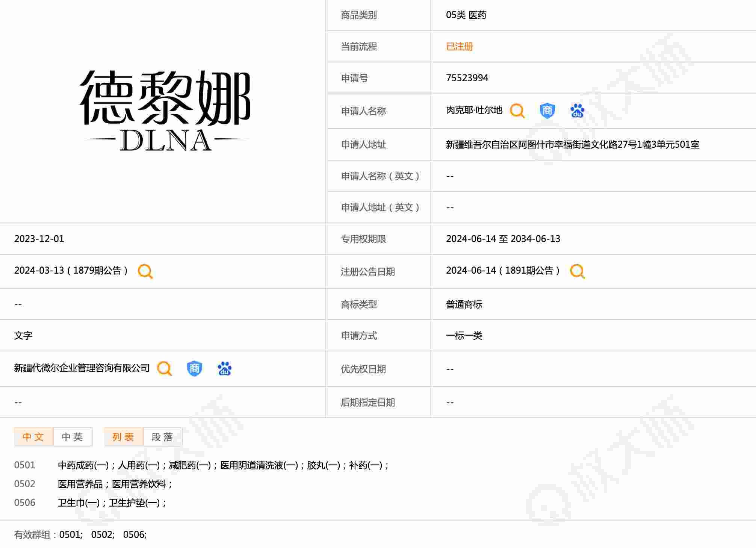
Task: Switch to 中文 language toggle
Action: (x=33, y=437)
